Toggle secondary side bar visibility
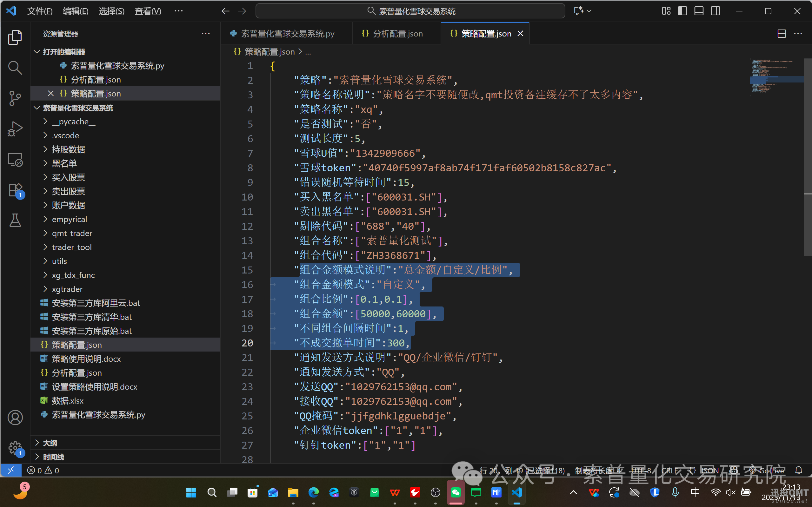The height and width of the screenshot is (507, 812). 715,11
